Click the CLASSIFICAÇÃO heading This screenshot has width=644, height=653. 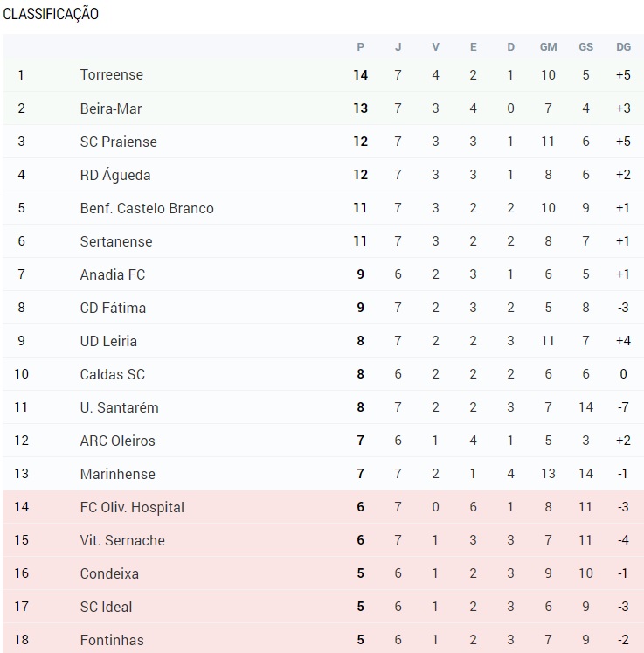(x=51, y=14)
